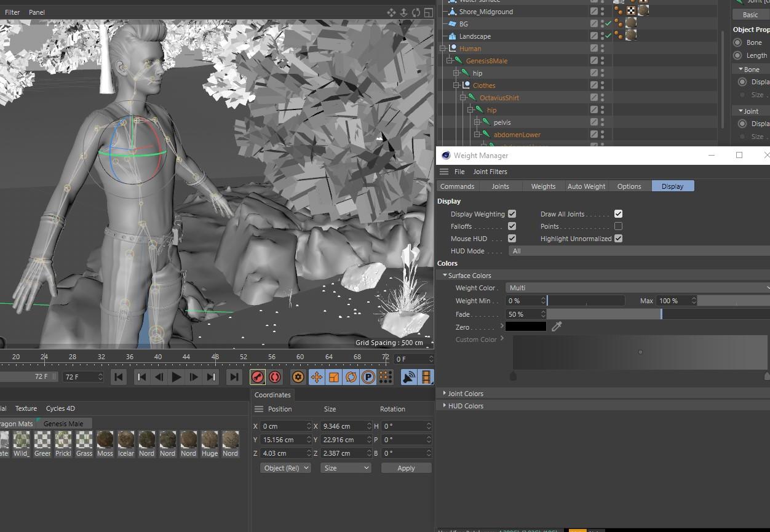770x532 pixels.
Task: Select the OctaviusShirt object in the tree
Action: click(x=499, y=98)
